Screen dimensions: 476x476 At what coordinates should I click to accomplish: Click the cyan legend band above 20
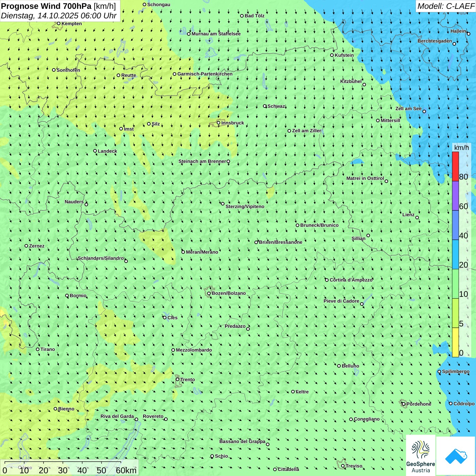click(455, 254)
